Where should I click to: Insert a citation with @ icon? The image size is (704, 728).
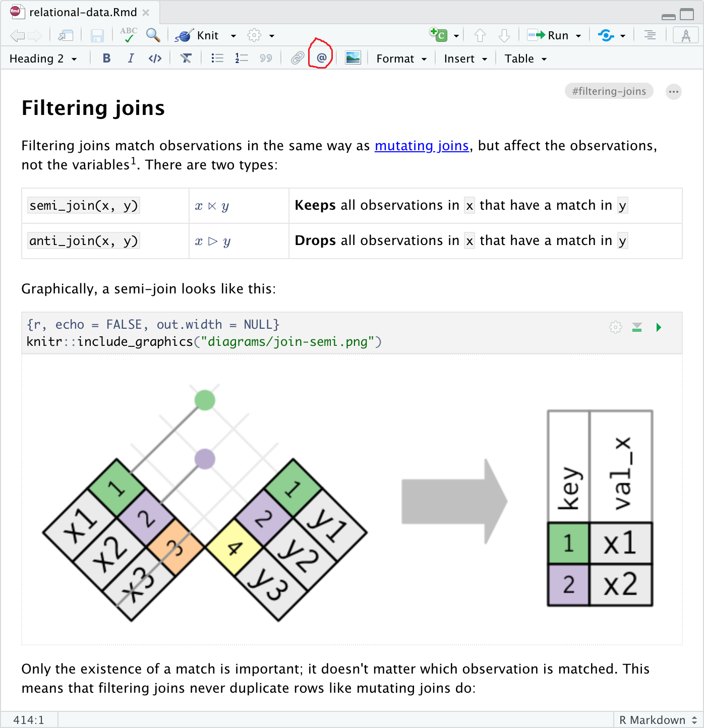click(321, 58)
